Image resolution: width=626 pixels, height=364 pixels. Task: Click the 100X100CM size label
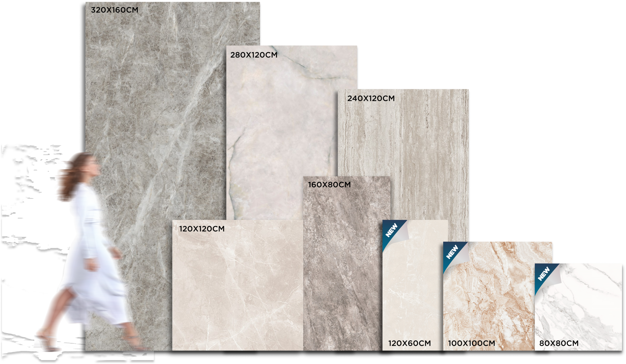pyautogui.click(x=471, y=343)
